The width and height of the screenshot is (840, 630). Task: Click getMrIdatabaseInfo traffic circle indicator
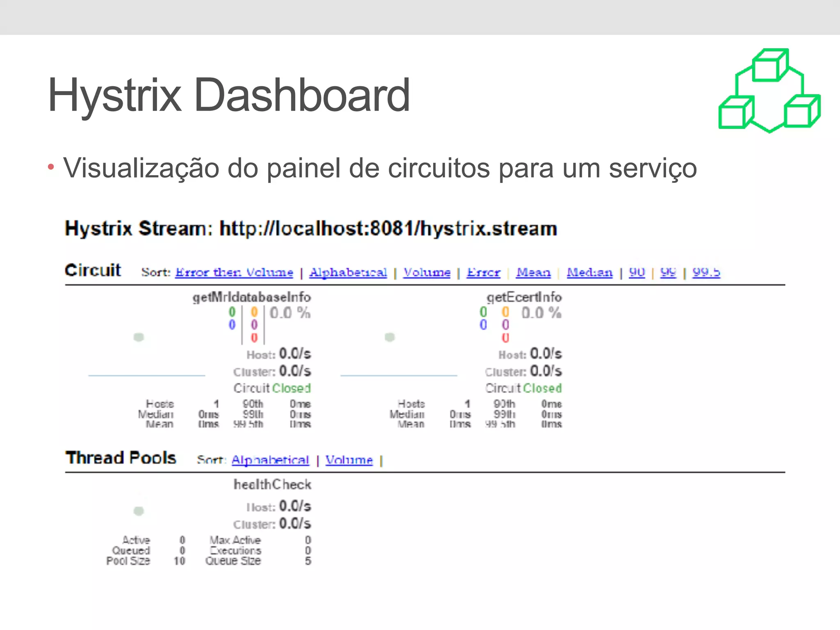click(139, 337)
